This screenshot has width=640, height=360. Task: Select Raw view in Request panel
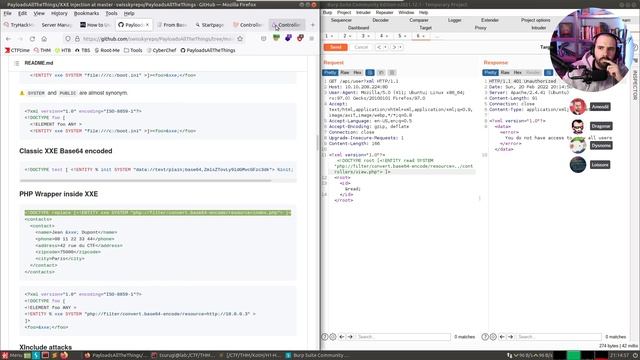click(x=345, y=73)
